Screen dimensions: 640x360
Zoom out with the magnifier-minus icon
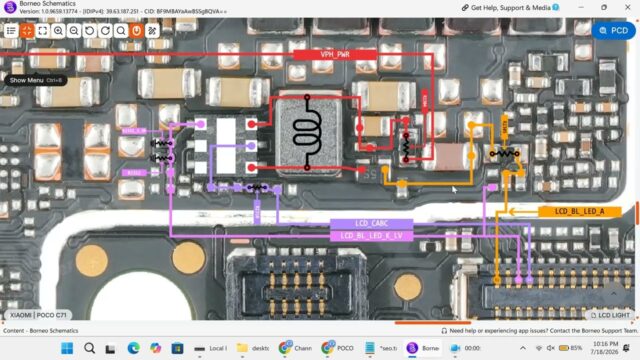[x=74, y=31]
